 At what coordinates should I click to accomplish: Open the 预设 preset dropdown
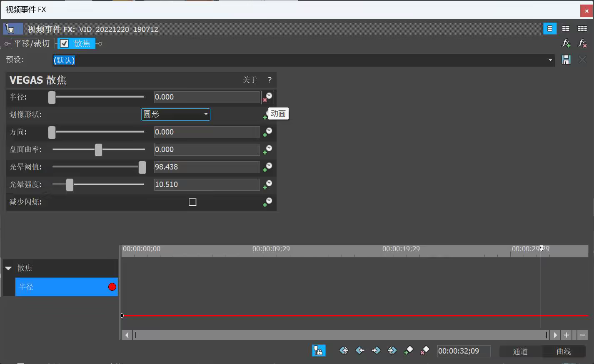[x=550, y=60]
